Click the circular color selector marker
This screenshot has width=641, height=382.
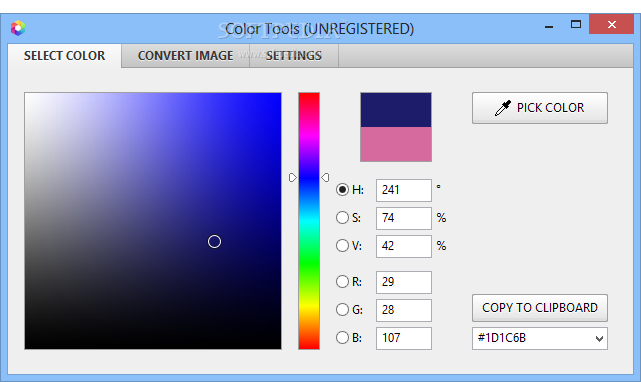coord(214,242)
